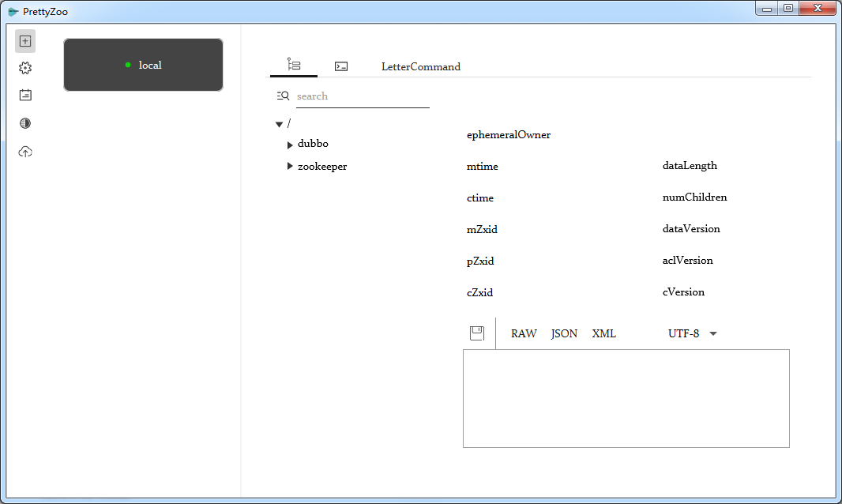The height and width of the screenshot is (504, 842).
Task: Expand the dubbo node arrow
Action: pos(290,145)
